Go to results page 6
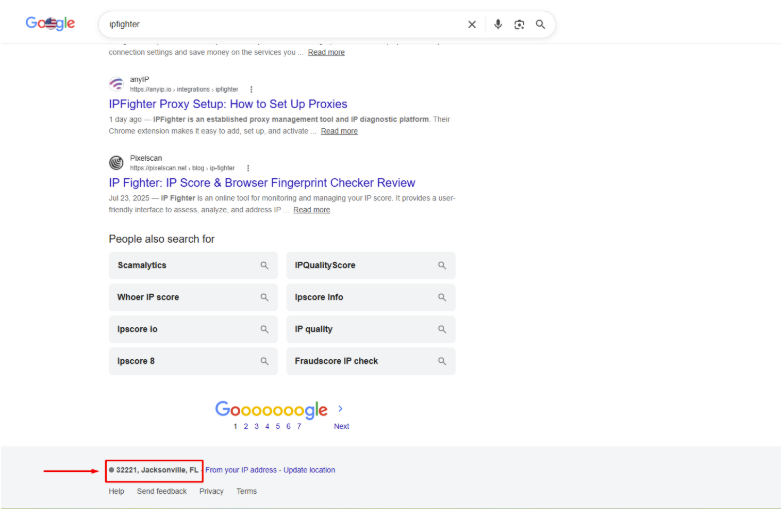The height and width of the screenshot is (509, 782). point(288,426)
